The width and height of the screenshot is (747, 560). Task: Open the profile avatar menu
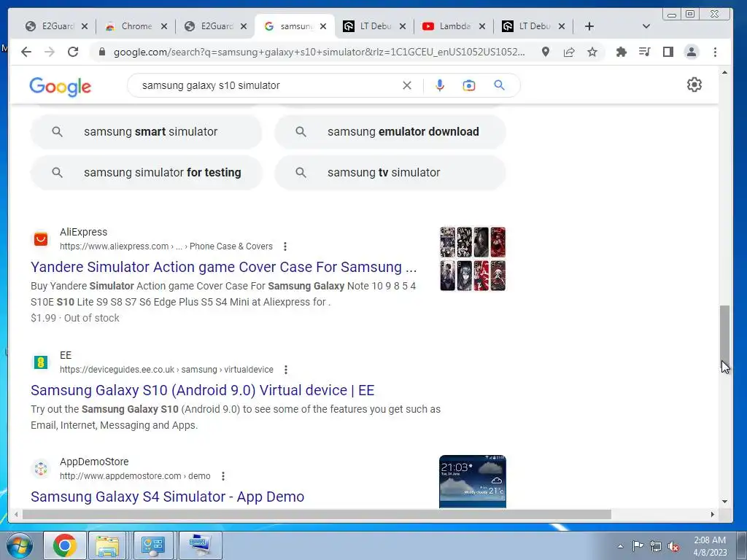click(x=692, y=52)
